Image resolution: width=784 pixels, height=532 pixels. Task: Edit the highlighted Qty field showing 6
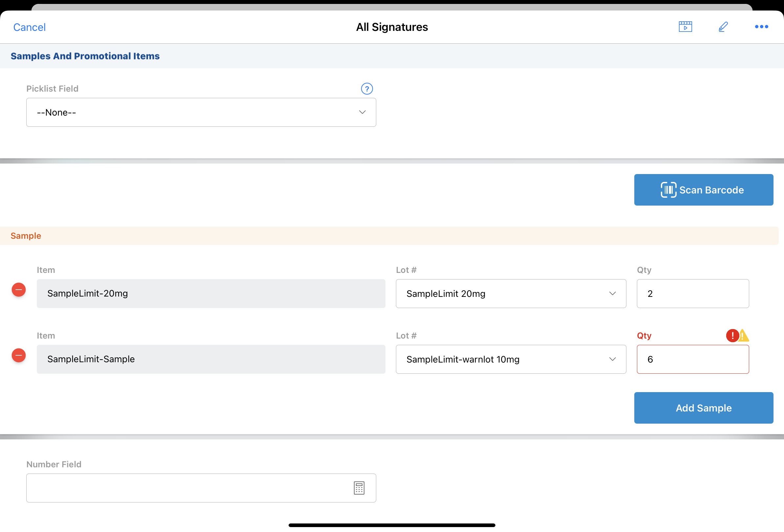693,359
